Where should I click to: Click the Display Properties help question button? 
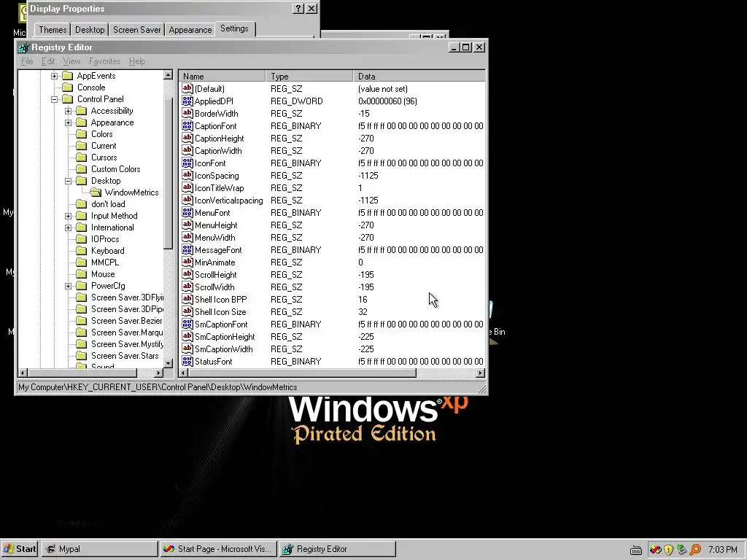tap(298, 9)
